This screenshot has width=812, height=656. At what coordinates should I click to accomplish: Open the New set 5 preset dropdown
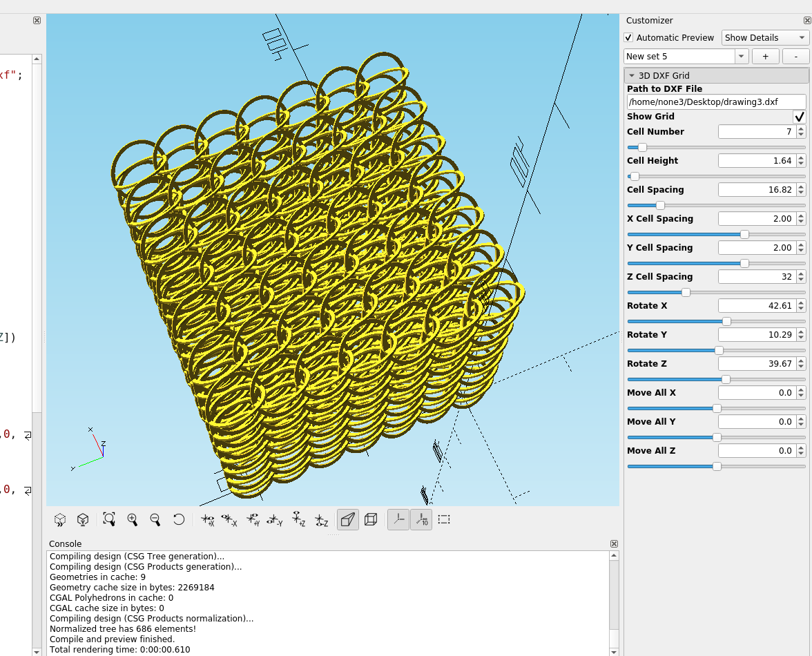[x=742, y=56]
